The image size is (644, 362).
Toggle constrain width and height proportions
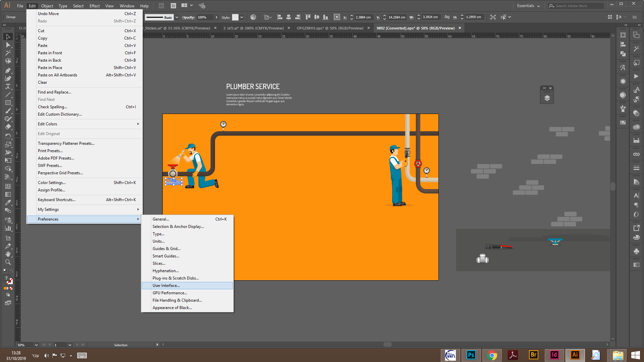pos(447,17)
